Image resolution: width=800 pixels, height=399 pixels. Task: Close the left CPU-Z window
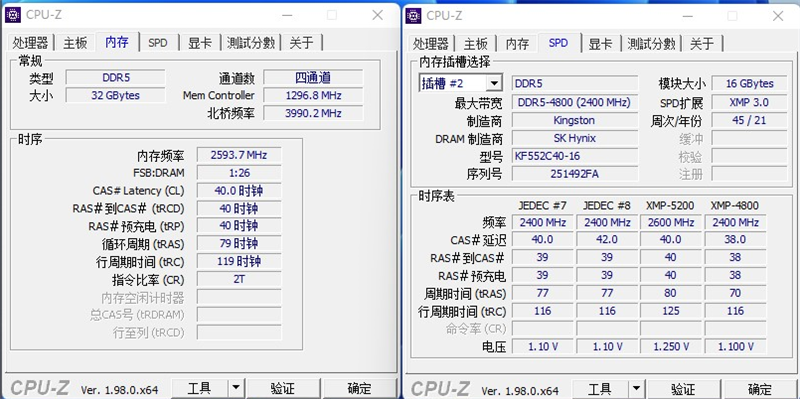tap(378, 15)
